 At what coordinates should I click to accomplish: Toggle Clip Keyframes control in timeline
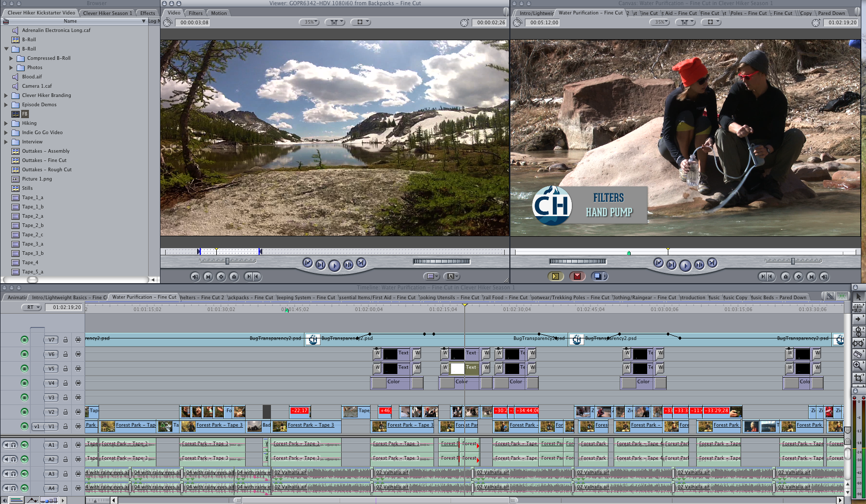pos(17,500)
